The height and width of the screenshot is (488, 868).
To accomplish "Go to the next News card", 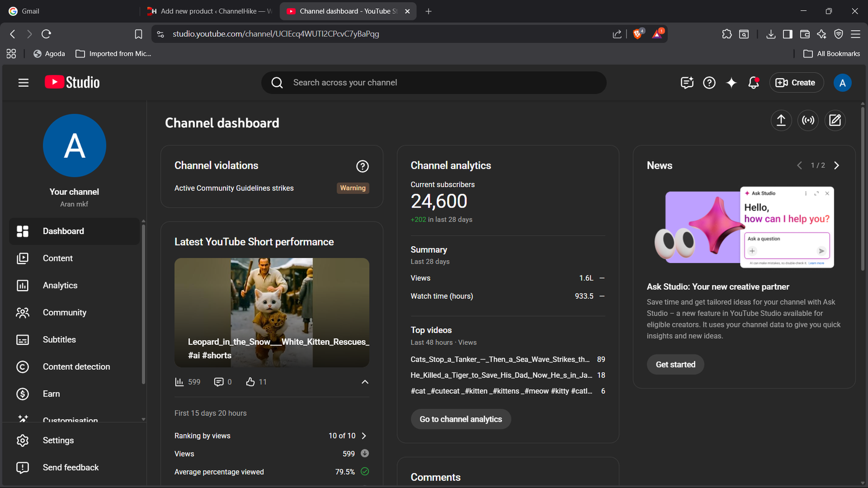I will [837, 165].
